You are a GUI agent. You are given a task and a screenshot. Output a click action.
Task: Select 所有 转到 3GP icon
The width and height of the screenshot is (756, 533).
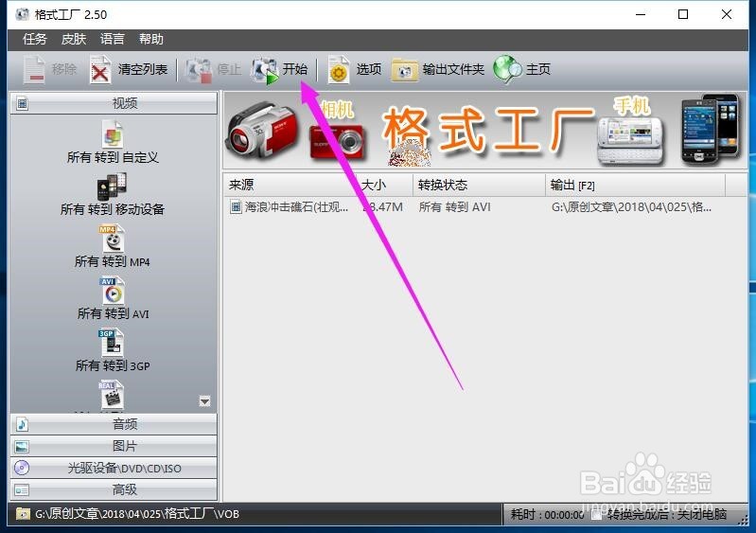(x=112, y=343)
